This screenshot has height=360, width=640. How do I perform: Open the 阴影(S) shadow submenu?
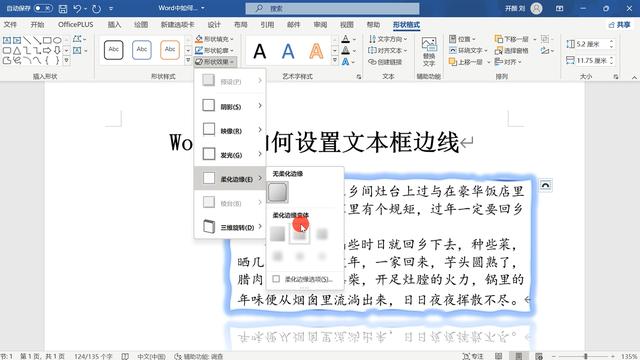(x=230, y=106)
